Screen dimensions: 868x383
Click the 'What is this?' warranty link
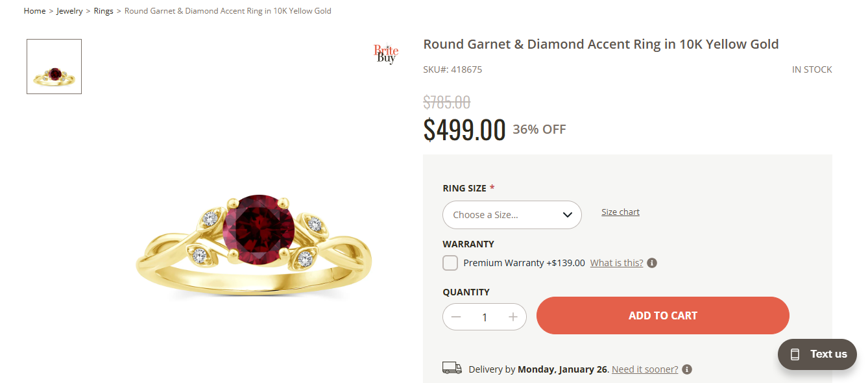(x=616, y=263)
